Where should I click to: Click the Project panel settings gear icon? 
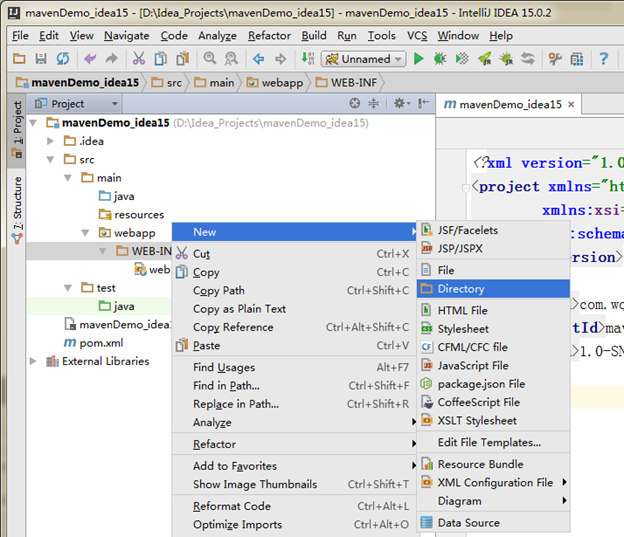pos(399,103)
